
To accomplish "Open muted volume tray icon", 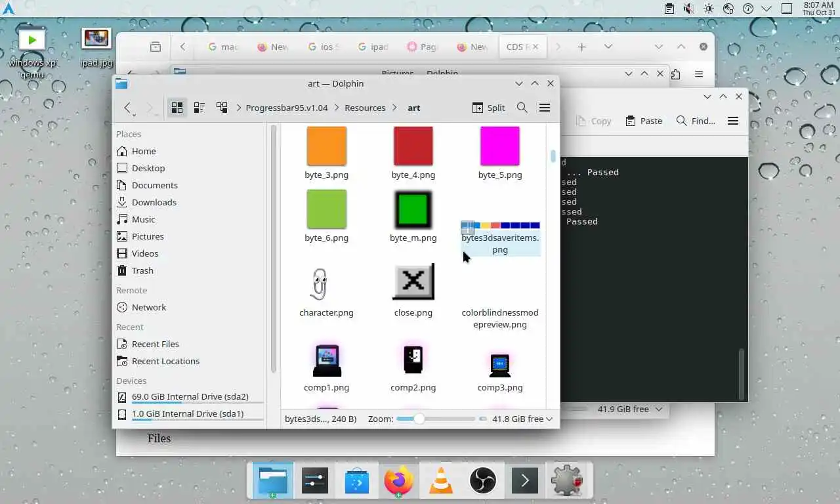I will [x=688, y=9].
